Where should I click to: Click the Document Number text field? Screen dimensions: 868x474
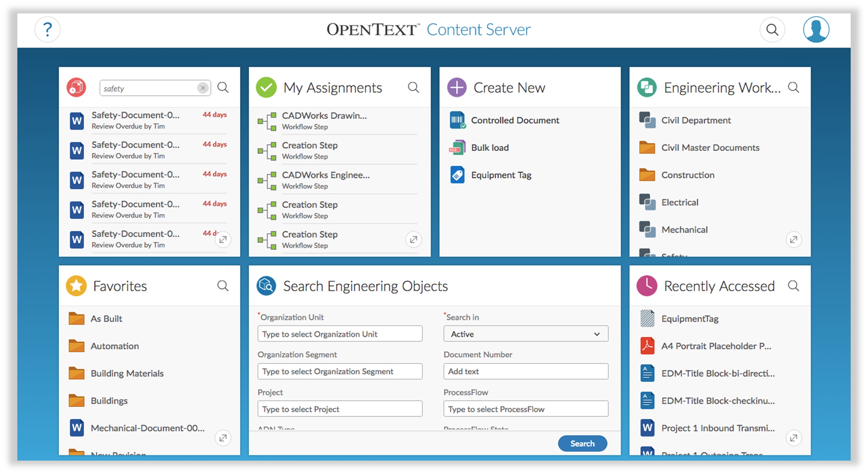tap(526, 371)
